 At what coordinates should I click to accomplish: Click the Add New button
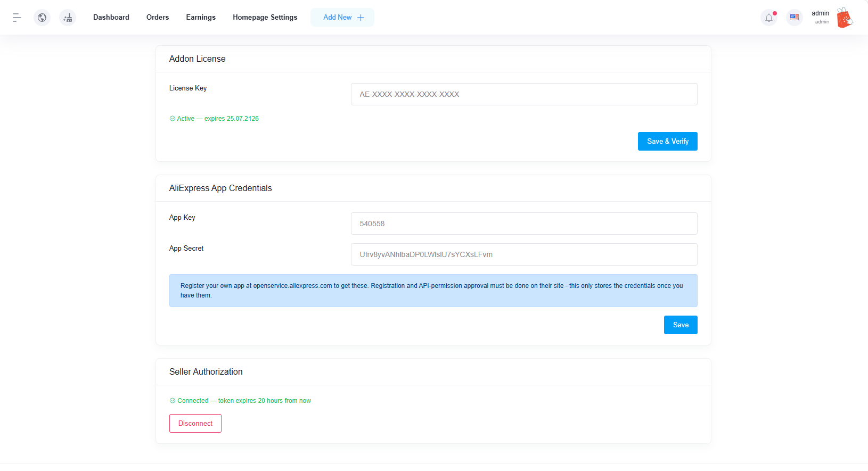[x=342, y=17]
